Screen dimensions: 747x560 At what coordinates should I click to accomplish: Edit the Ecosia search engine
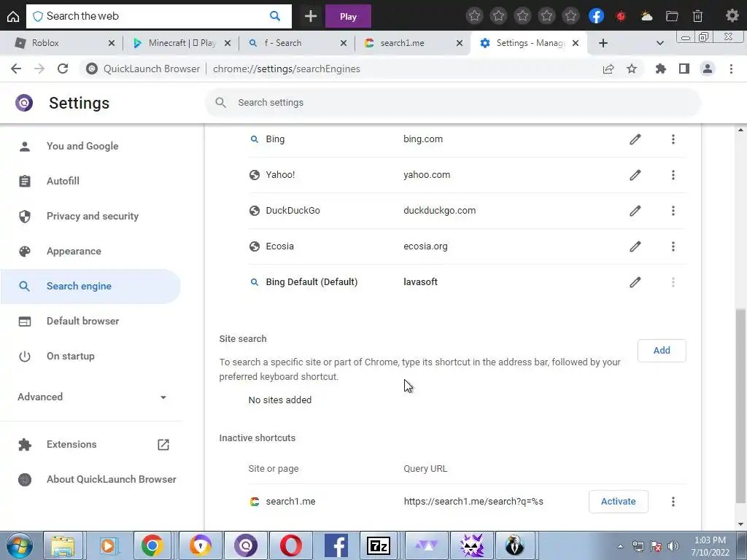635,246
